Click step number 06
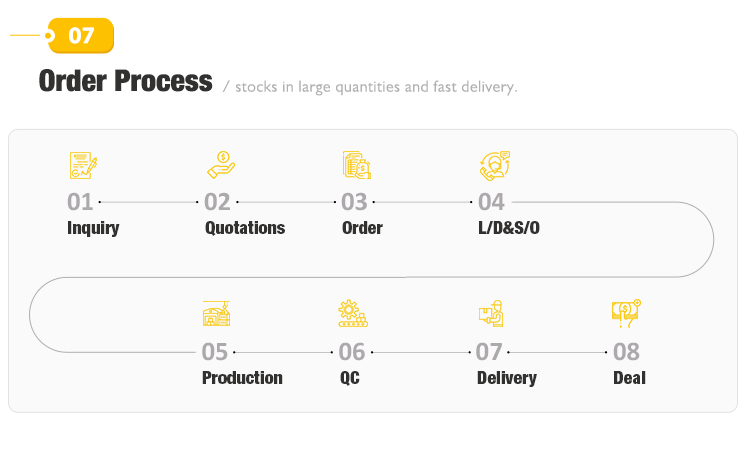This screenshot has width=750, height=450. (352, 352)
